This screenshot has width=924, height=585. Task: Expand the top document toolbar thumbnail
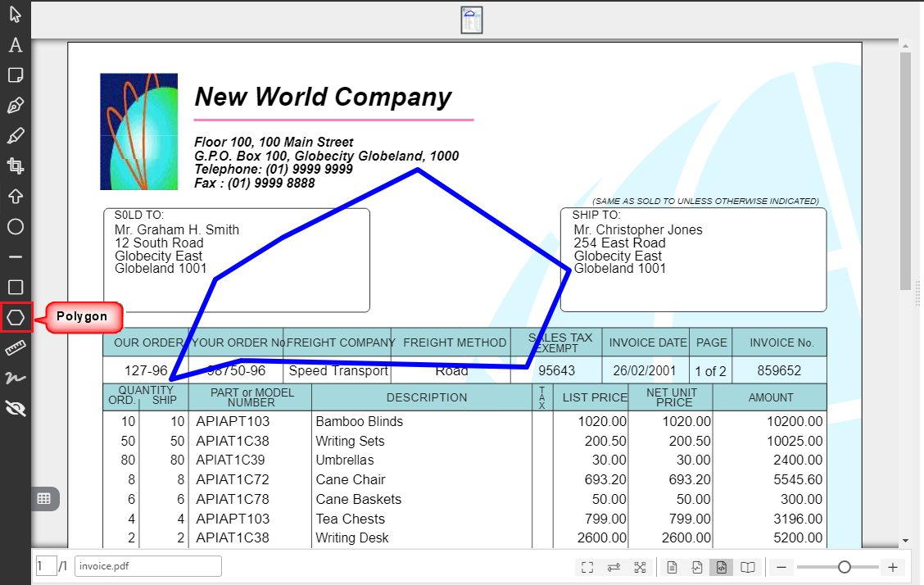point(471,20)
